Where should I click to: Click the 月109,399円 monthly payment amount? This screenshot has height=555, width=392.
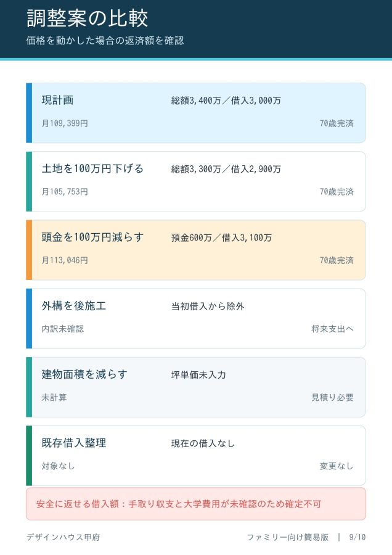[x=65, y=123]
